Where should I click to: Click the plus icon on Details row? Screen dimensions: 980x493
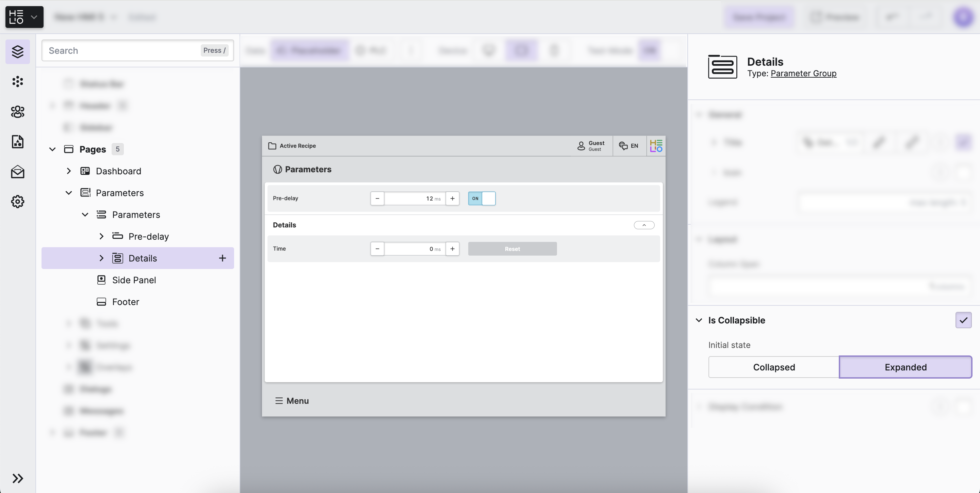222,258
